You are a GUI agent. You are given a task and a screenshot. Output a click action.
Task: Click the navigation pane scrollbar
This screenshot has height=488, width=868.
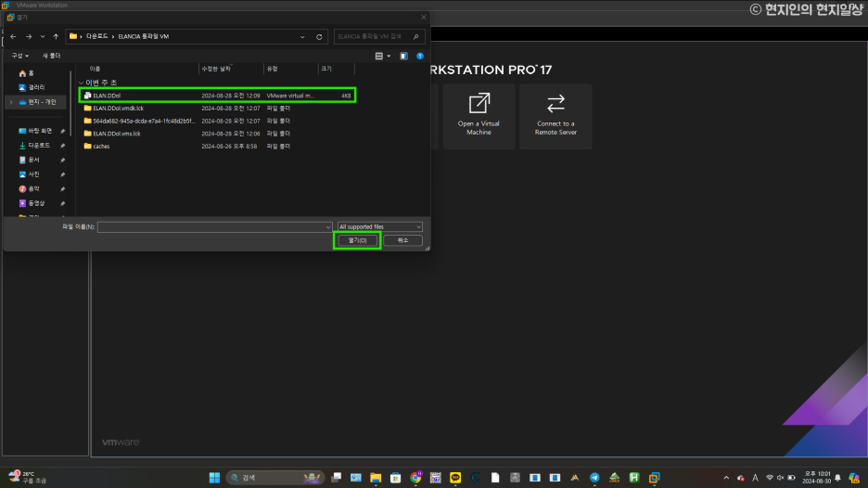70,104
